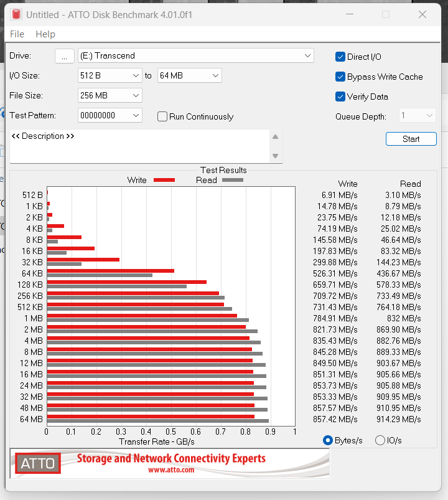The image size is (448, 500).
Task: Select the Bytes/s radio button
Action: [327, 440]
